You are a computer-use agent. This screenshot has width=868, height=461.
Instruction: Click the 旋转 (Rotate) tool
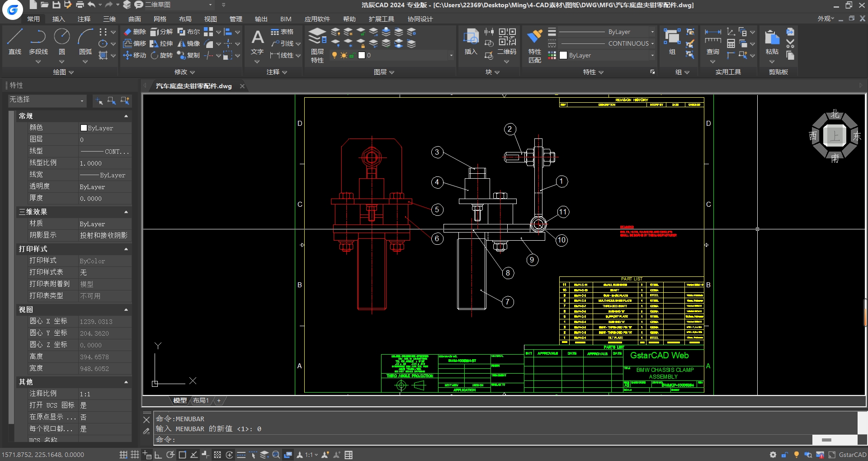click(x=161, y=55)
